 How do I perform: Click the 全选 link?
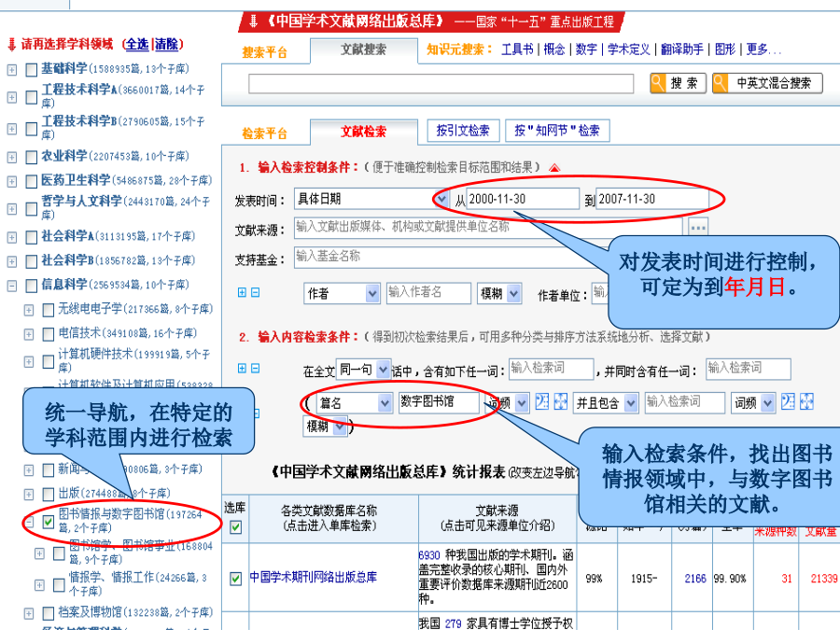[x=137, y=44]
